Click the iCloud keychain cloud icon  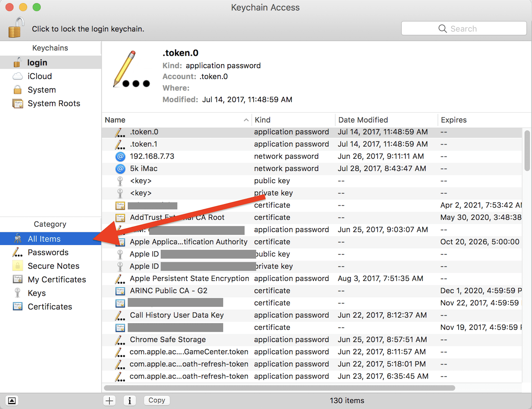pyautogui.click(x=17, y=76)
